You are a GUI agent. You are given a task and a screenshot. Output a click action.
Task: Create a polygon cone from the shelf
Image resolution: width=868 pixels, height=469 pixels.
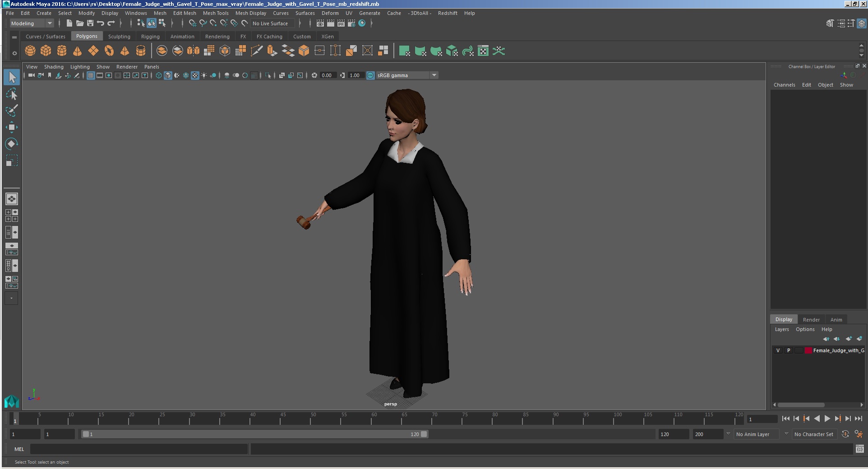[x=78, y=51]
